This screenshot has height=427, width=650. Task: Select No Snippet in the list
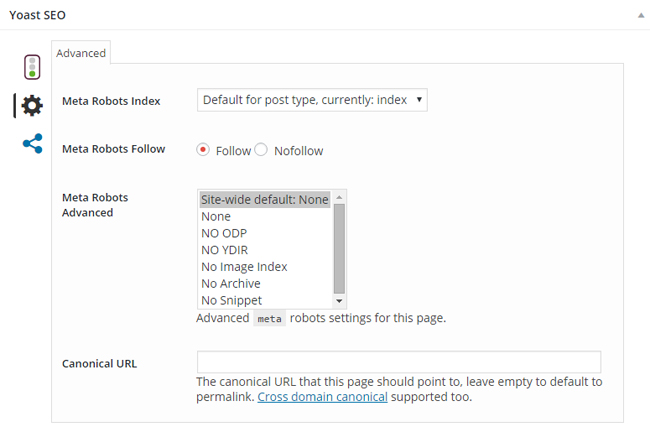231,300
